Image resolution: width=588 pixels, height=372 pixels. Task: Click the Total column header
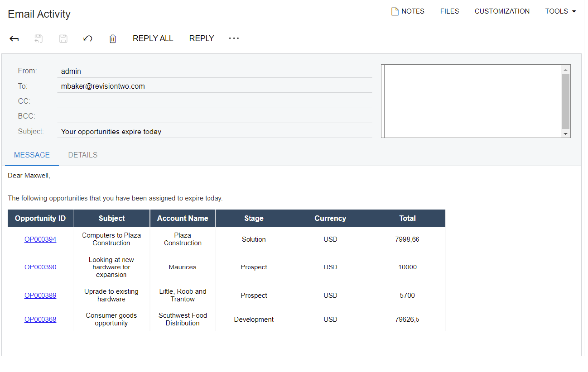click(407, 218)
